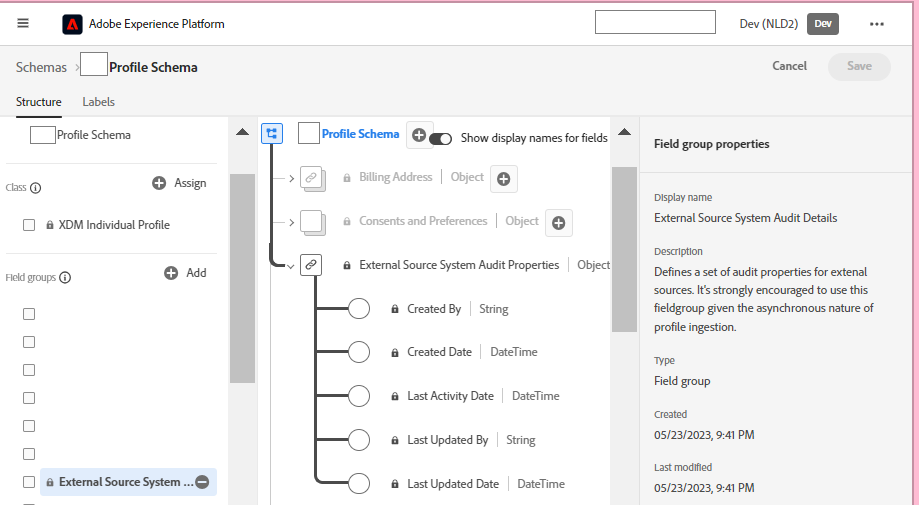Collapse External Source System Audit Properties
Viewport: 919px width, 505px height.
click(x=292, y=266)
